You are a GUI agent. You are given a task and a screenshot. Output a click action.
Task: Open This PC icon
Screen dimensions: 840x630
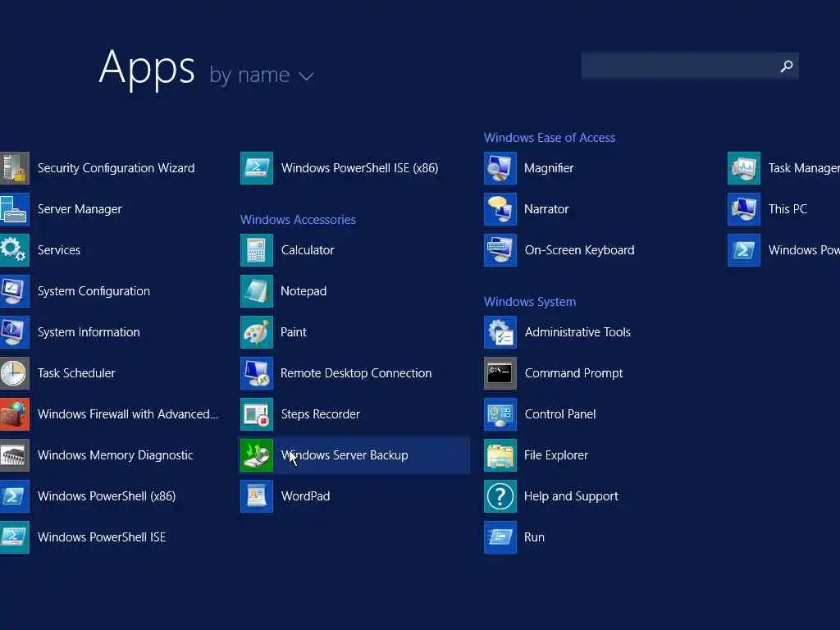pyautogui.click(x=744, y=209)
